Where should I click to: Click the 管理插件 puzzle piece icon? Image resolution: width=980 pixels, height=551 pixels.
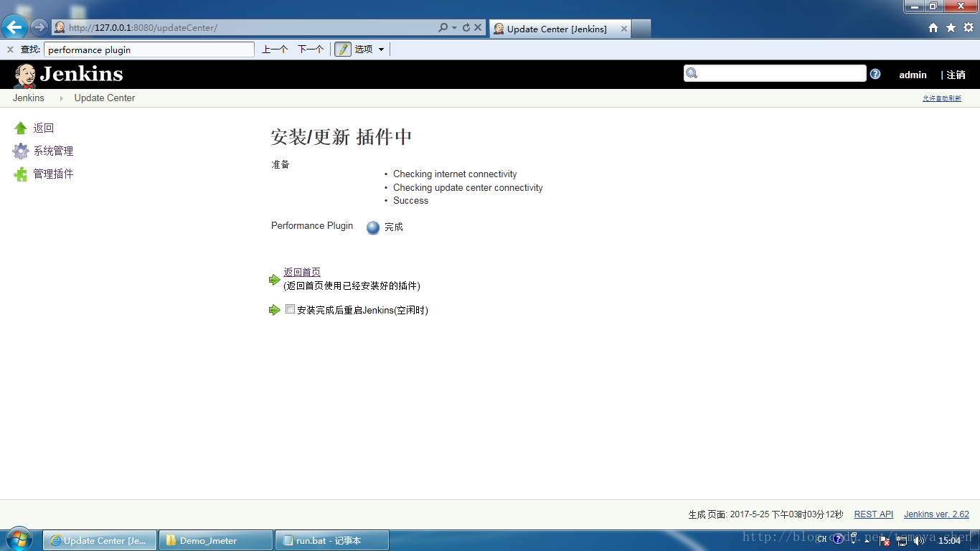(21, 174)
